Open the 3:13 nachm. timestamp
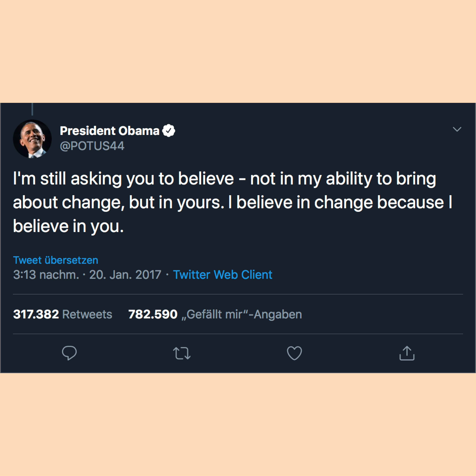This screenshot has width=476, height=476. (x=46, y=274)
